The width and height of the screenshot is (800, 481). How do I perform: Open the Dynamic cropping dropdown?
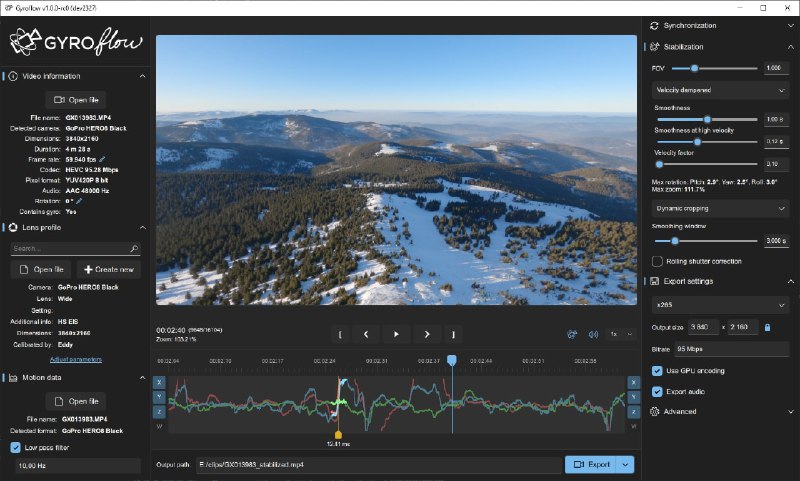719,208
